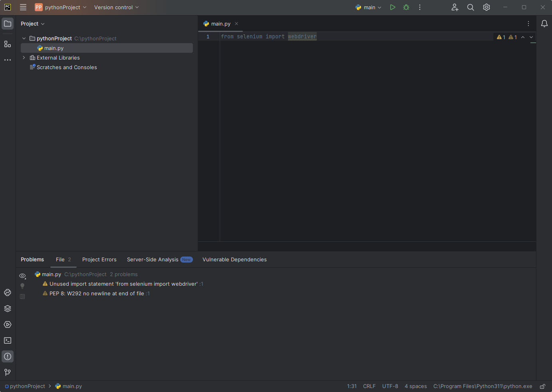Open the Git version control tool window
Image resolution: width=552 pixels, height=392 pixels.
8,372
